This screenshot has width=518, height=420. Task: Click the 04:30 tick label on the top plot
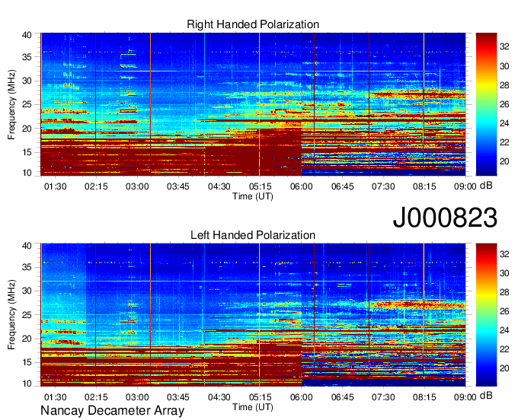pyautogui.click(x=219, y=186)
